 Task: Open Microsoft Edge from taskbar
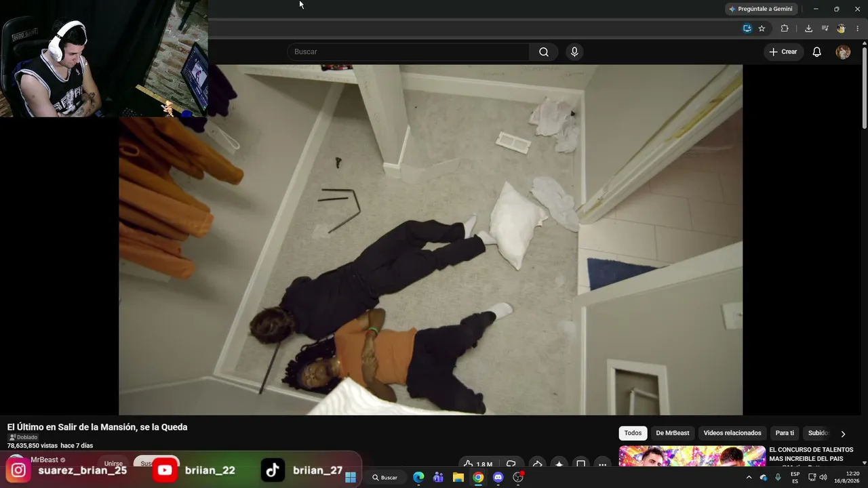pos(418,477)
